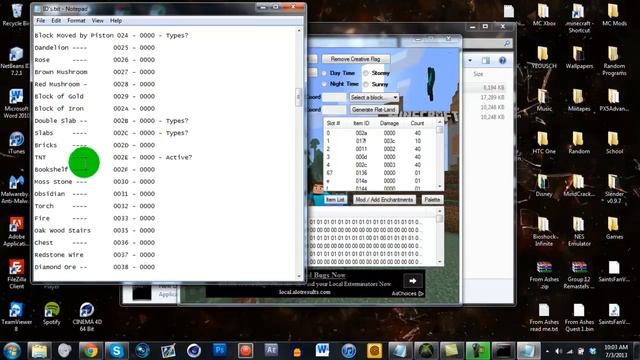Image resolution: width=640 pixels, height=360 pixels.
Task: Click Notepad vertical scrollbar thumb
Action: click(298, 97)
